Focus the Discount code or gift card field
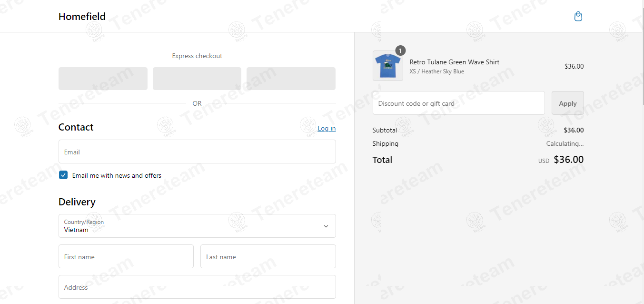Viewport: 644px width, 304px height. point(458,103)
